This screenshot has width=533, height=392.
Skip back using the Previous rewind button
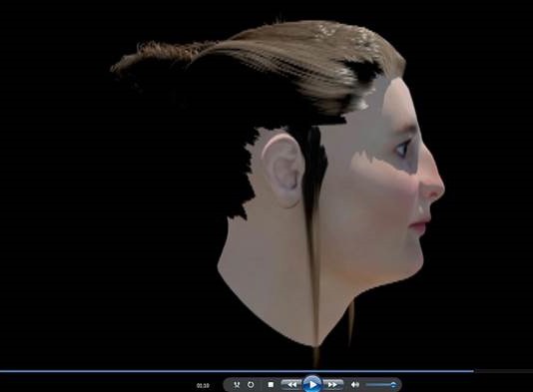pos(291,385)
